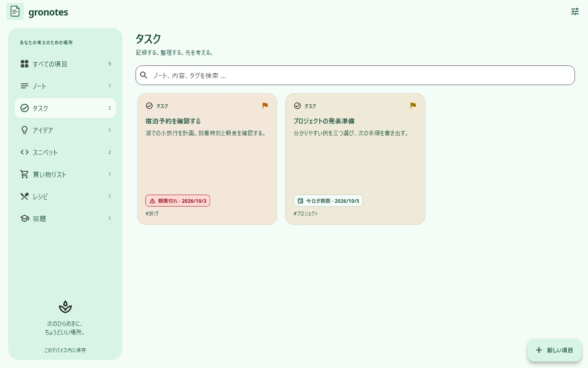Viewport: 588px width, 368px height.
Task: Open the settings sliders icon at top right
Action: (x=575, y=11)
